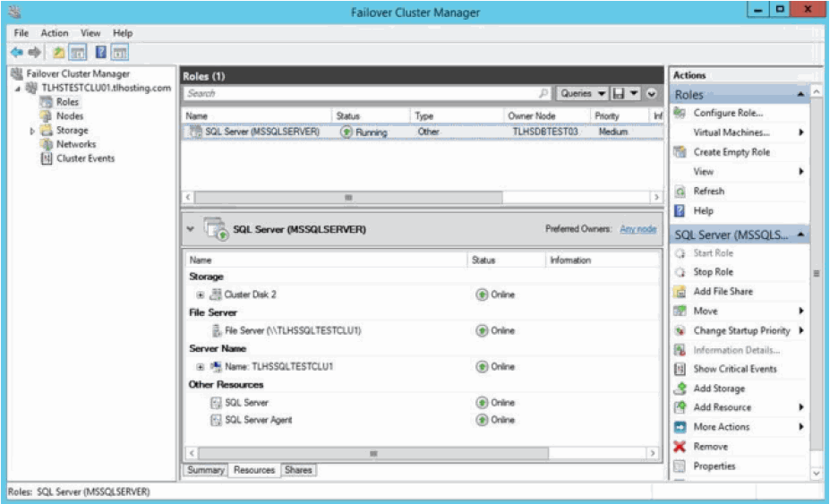Click the Any node link
This screenshot has height=504, width=830.
(x=637, y=229)
